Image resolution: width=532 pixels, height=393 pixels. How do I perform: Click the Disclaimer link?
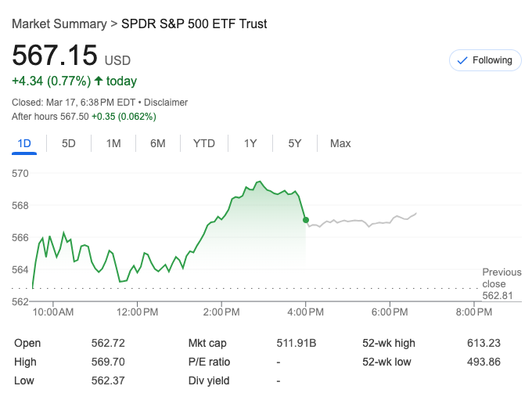click(166, 103)
